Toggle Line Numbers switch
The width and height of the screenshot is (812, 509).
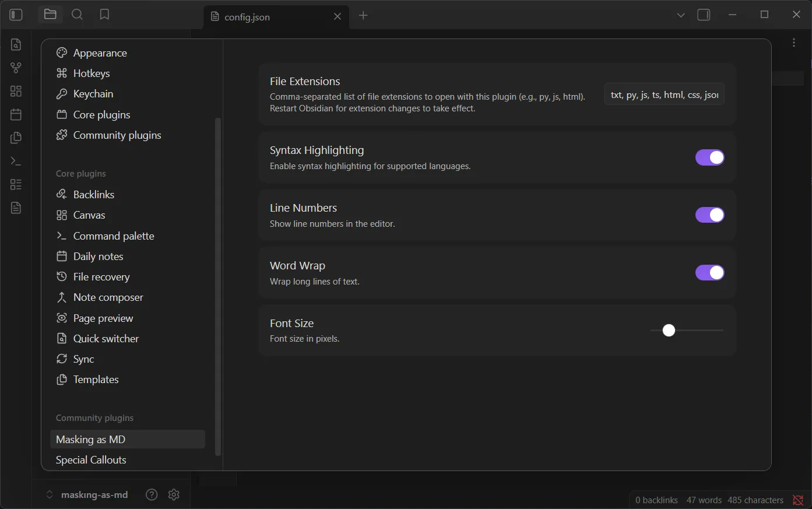coord(709,215)
